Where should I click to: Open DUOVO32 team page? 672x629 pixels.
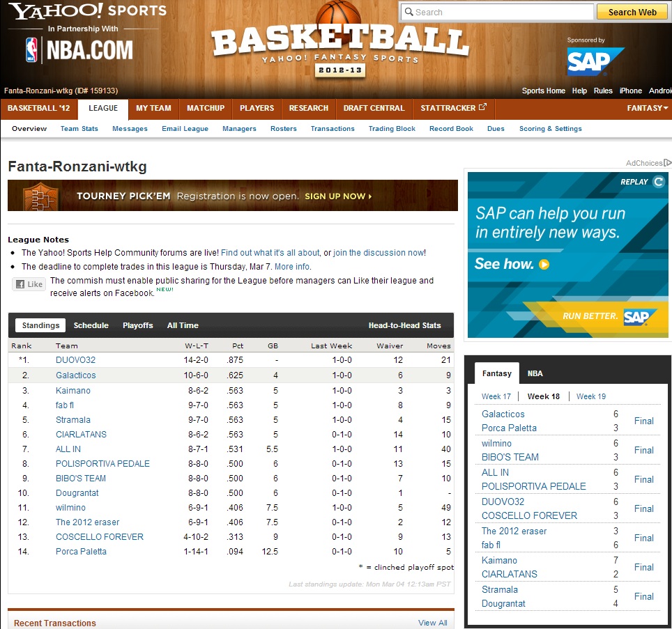[75, 360]
